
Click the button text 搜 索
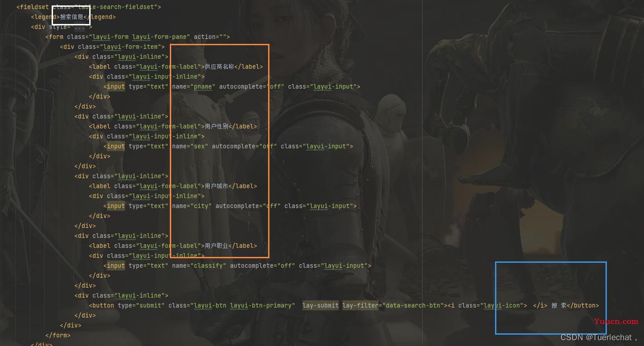tap(559, 305)
